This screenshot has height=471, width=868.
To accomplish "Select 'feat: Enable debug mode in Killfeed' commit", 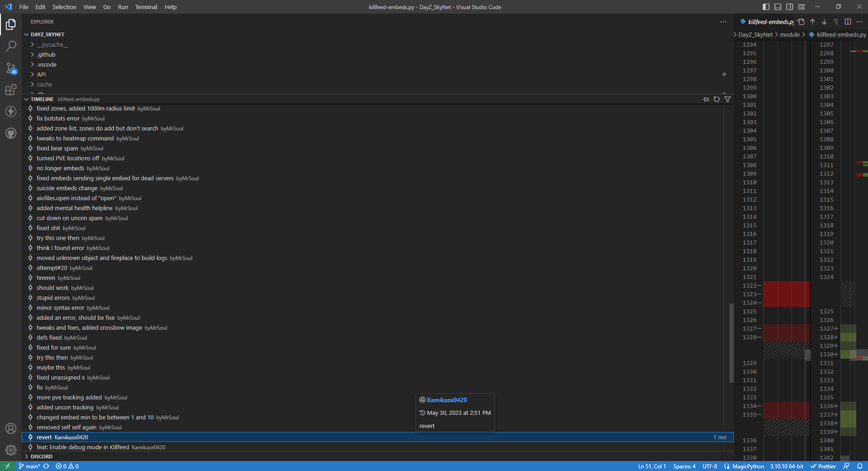I will 378,447.
